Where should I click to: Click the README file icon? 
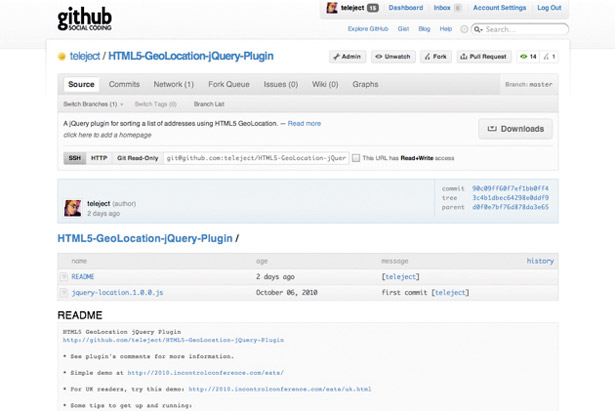click(64, 277)
